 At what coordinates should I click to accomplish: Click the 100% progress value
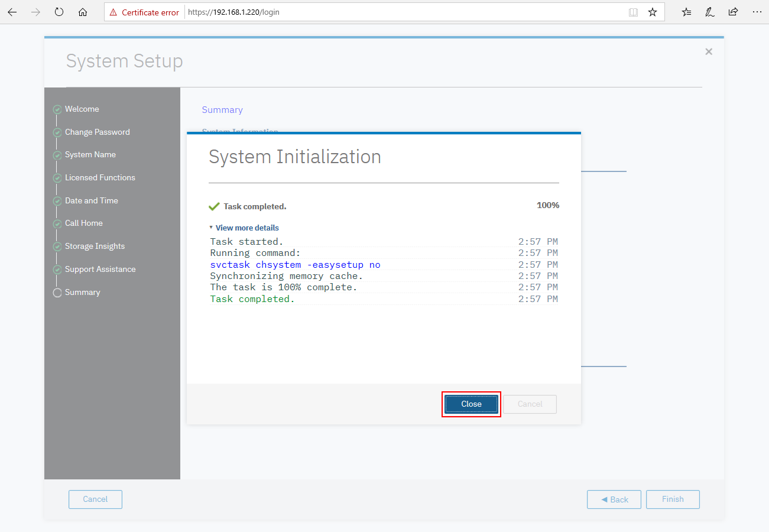[548, 205]
